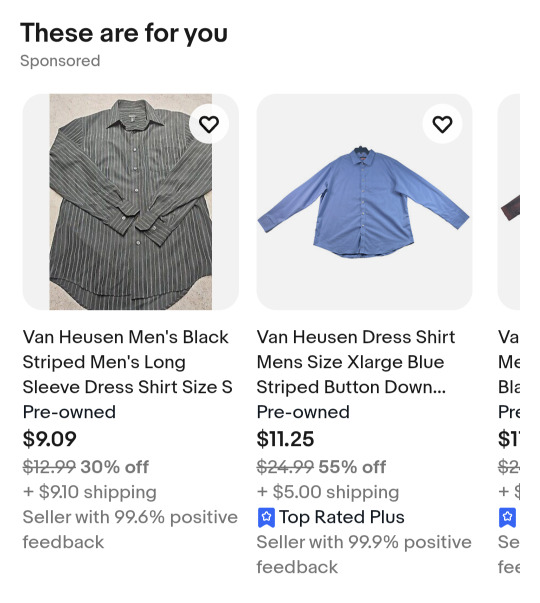Click third listing's Top Rated badge icon
The height and width of the screenshot is (603, 540).
(507, 517)
